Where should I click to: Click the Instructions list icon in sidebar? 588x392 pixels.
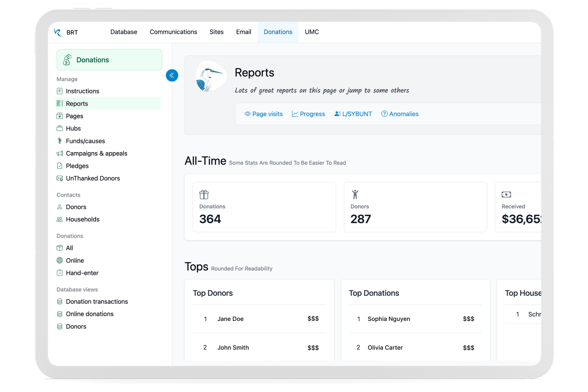[x=60, y=91]
